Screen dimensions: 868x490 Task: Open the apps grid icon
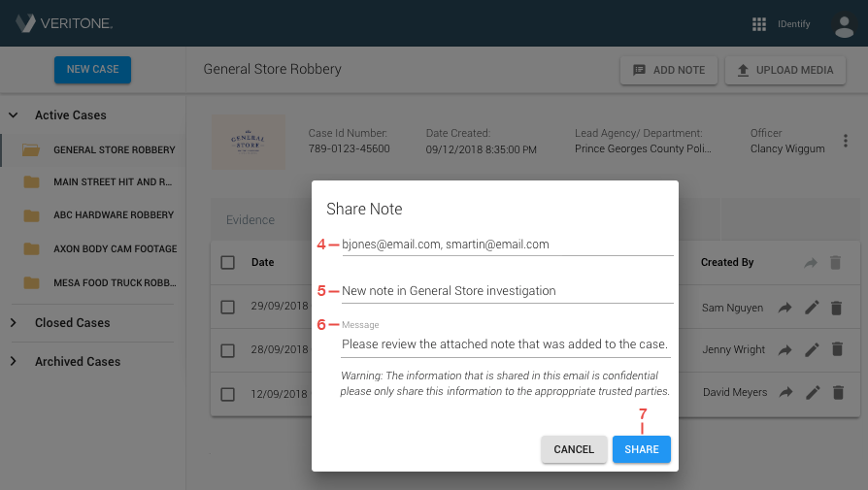tap(759, 24)
